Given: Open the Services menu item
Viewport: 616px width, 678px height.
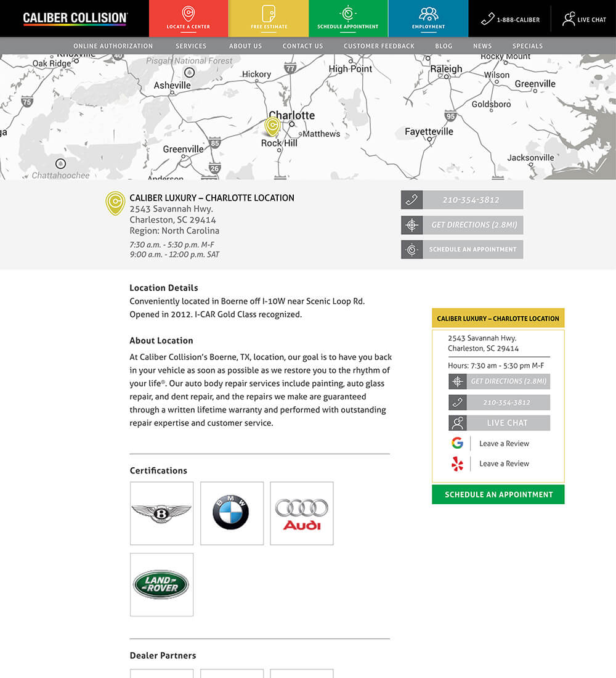Looking at the screenshot, I should pyautogui.click(x=191, y=46).
